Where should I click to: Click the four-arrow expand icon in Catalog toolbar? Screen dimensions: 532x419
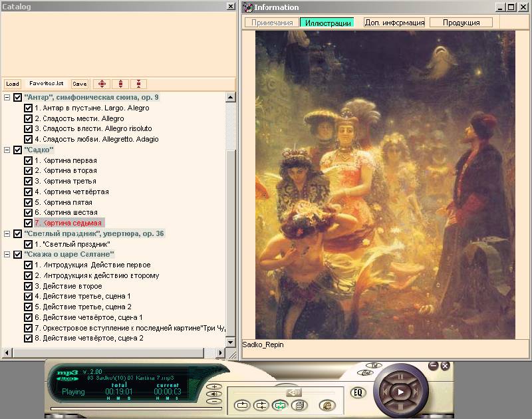tap(102, 84)
